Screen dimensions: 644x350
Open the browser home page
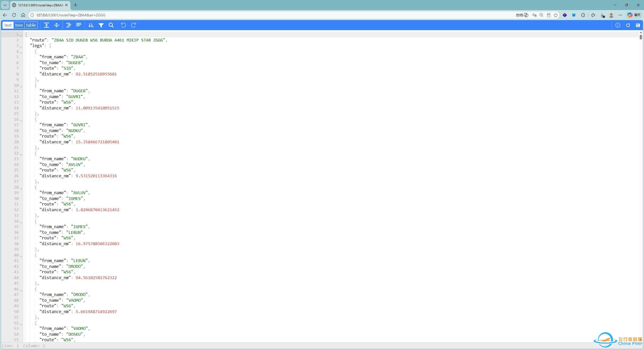point(23,15)
